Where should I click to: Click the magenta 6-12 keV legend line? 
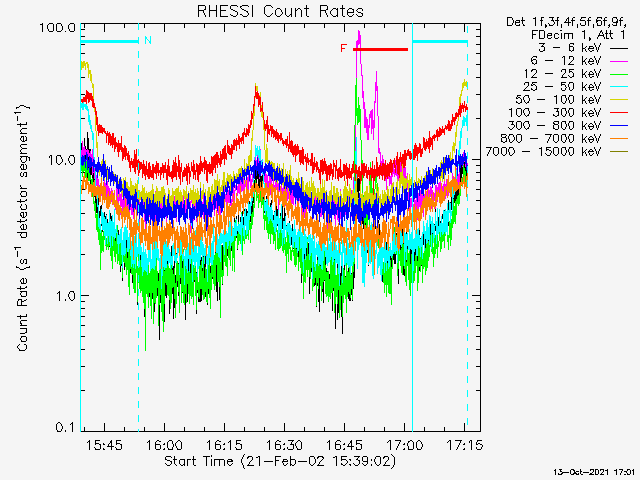coord(619,62)
